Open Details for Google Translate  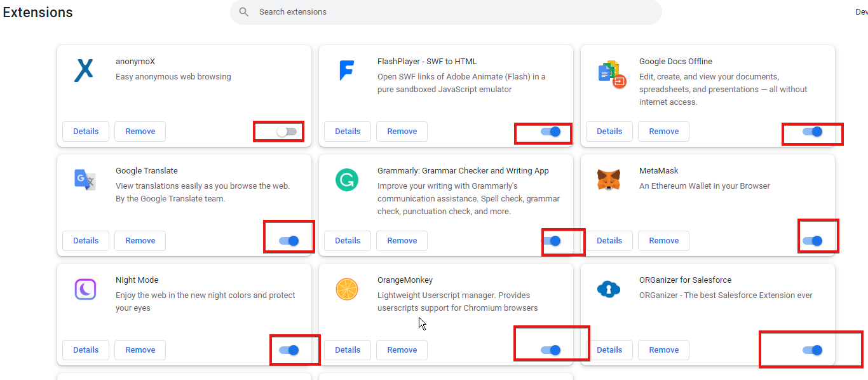coord(86,241)
